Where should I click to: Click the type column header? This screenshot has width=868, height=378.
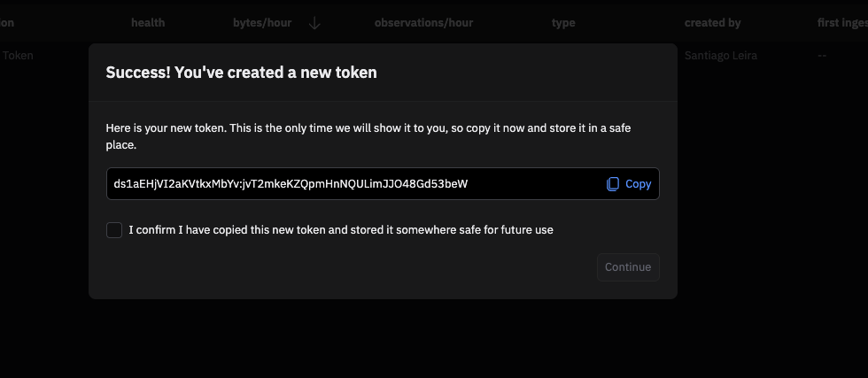pyautogui.click(x=563, y=23)
